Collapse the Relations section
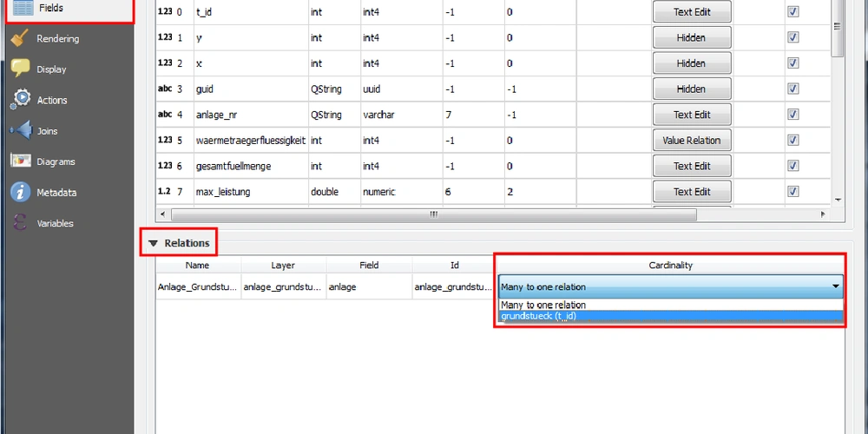Viewport: 868px width, 434px height. click(154, 243)
